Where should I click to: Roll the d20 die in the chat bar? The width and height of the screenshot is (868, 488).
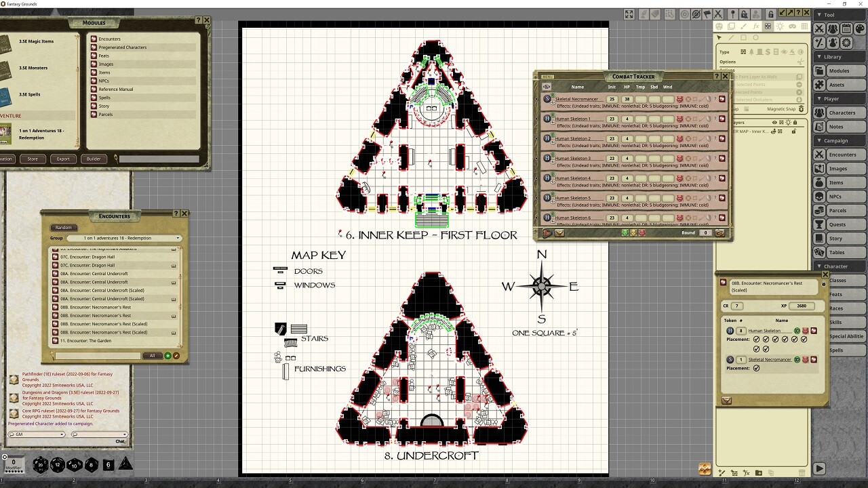40,465
